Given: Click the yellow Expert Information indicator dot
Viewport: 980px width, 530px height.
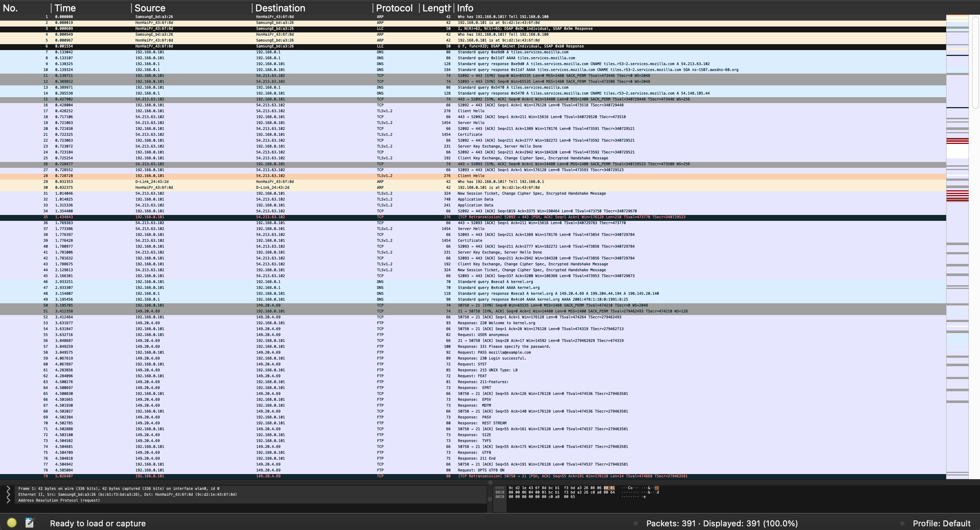Looking at the screenshot, I should click(x=12, y=523).
